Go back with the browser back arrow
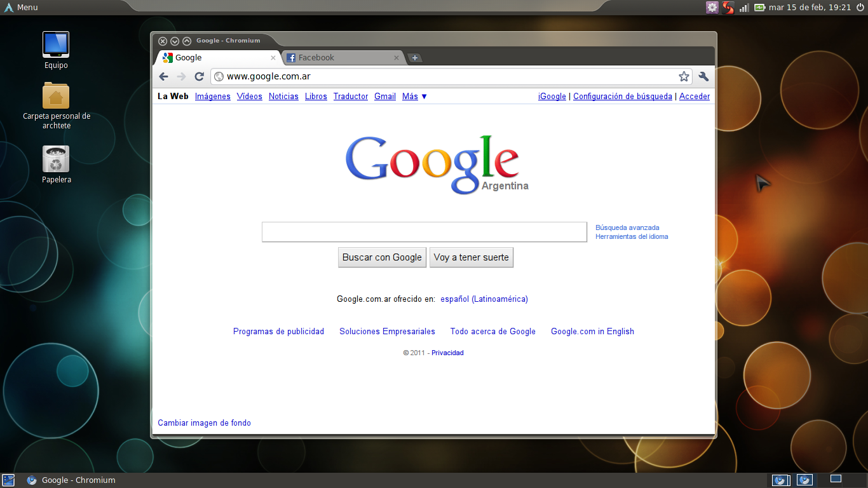 coord(164,76)
